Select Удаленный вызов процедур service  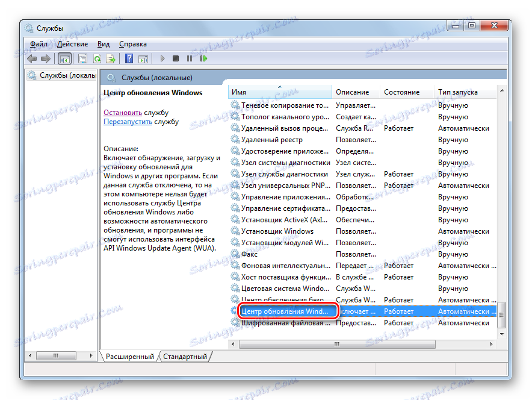click(x=363, y=128)
